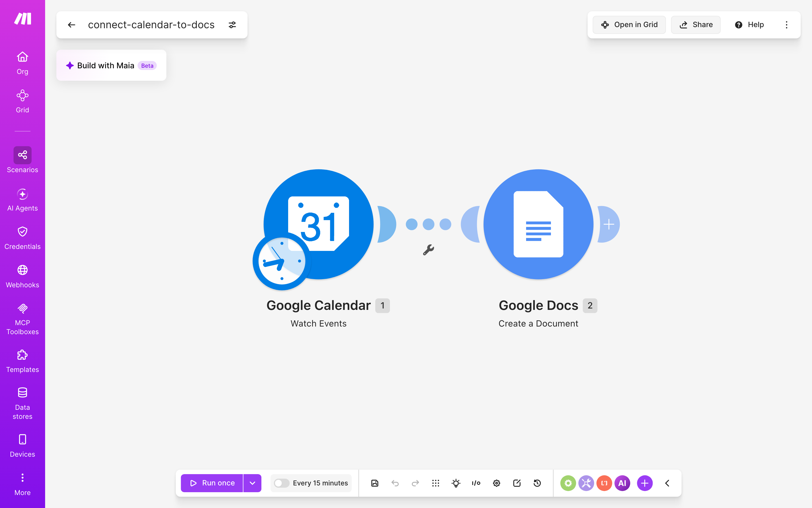Screen dimensions: 812x508
Task: Click the Google Calendar module number badge 1
Action: click(383, 305)
